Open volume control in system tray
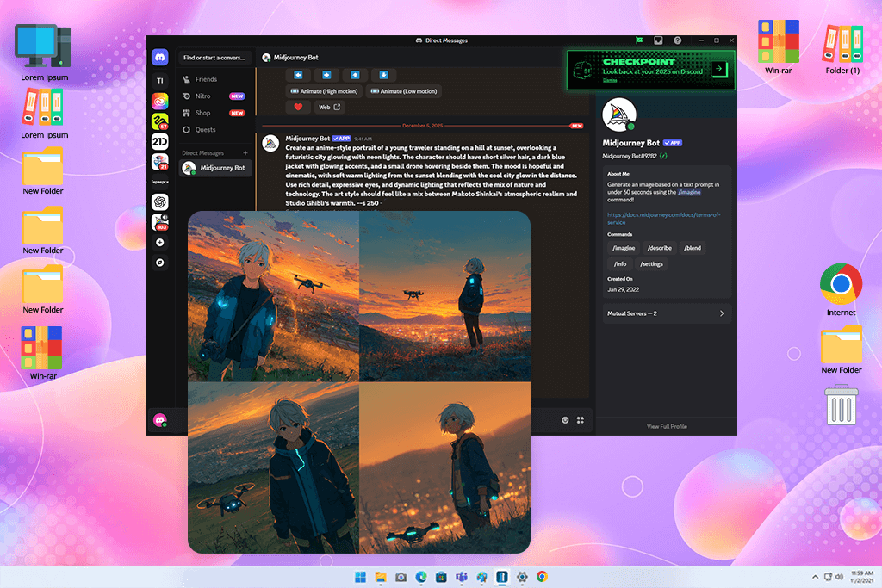Viewport: 882px width, 588px height. coord(839,577)
